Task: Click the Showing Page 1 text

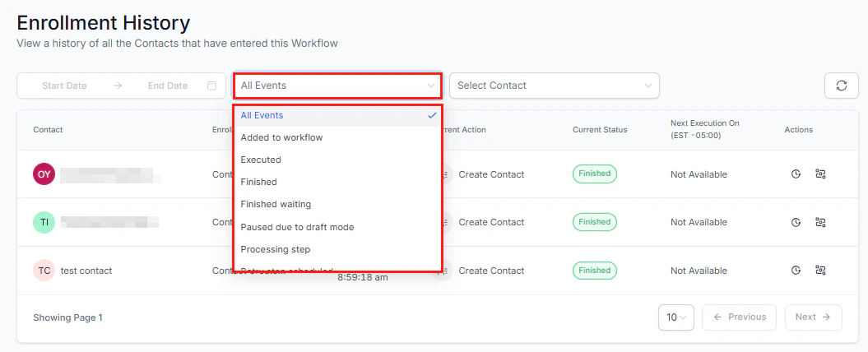Action: click(x=67, y=317)
